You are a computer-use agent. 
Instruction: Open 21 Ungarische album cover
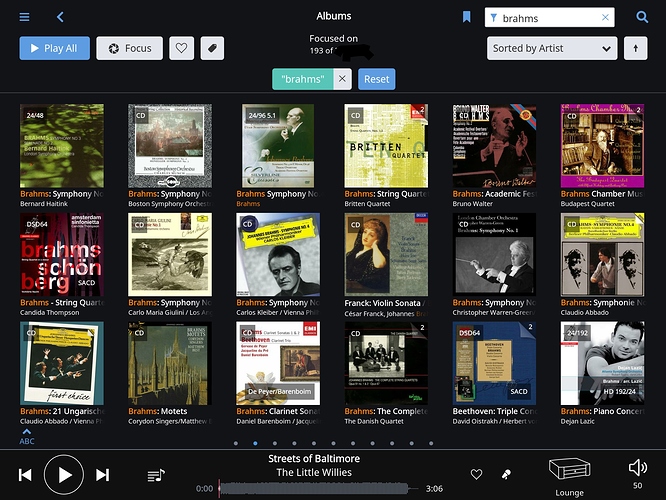point(62,363)
